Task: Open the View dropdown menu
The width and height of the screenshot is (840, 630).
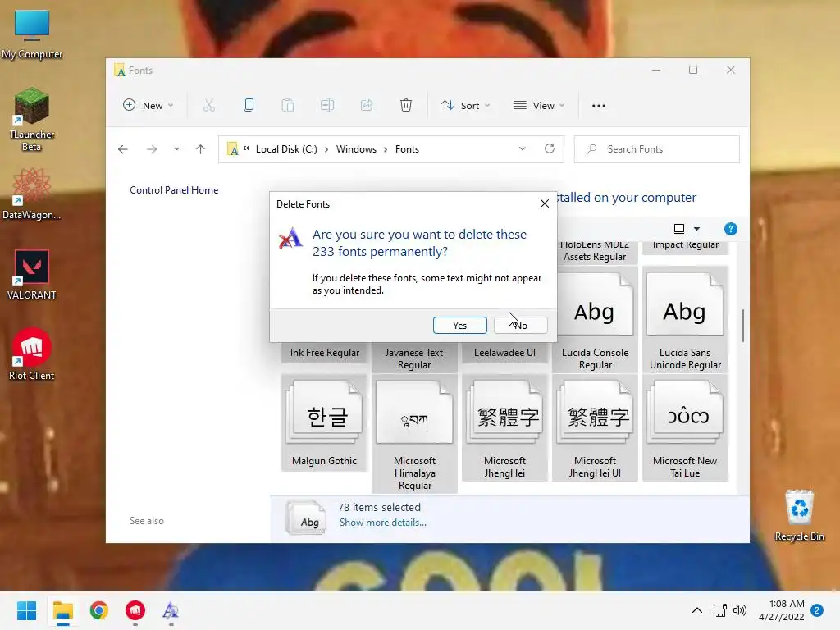Action: click(x=538, y=106)
